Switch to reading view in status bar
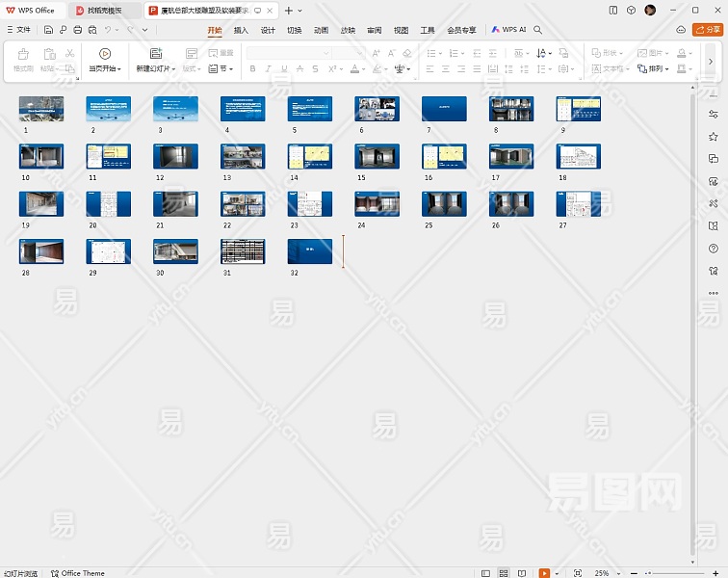The height and width of the screenshot is (578, 728). click(x=522, y=573)
